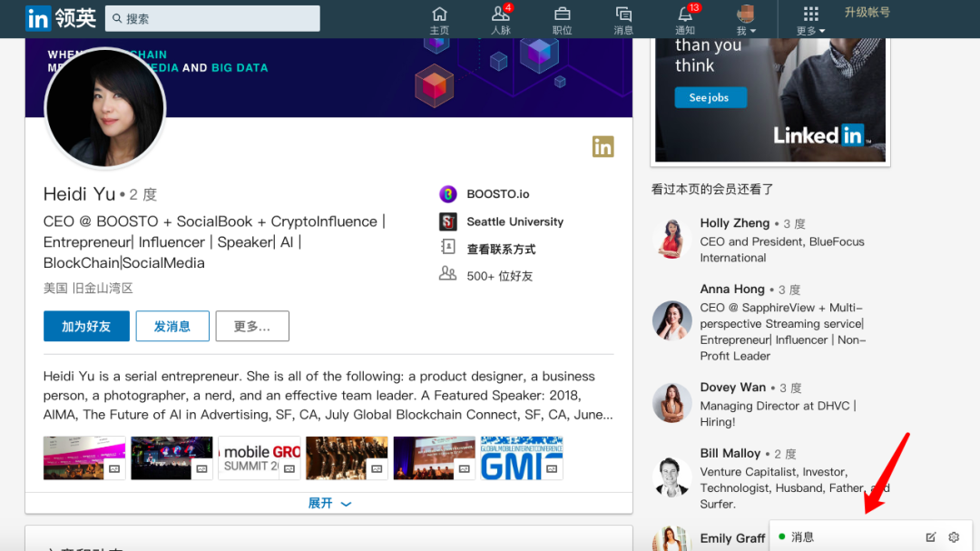The height and width of the screenshot is (551, 980).
Task: Click Bill Malloy's avatar
Action: pyautogui.click(x=671, y=477)
